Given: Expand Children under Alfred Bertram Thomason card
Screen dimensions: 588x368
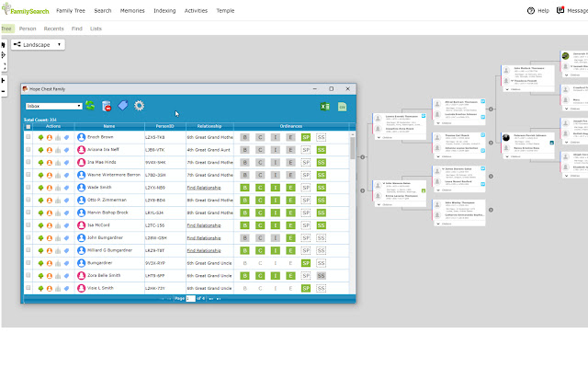Looking at the screenshot, I should [437, 122].
